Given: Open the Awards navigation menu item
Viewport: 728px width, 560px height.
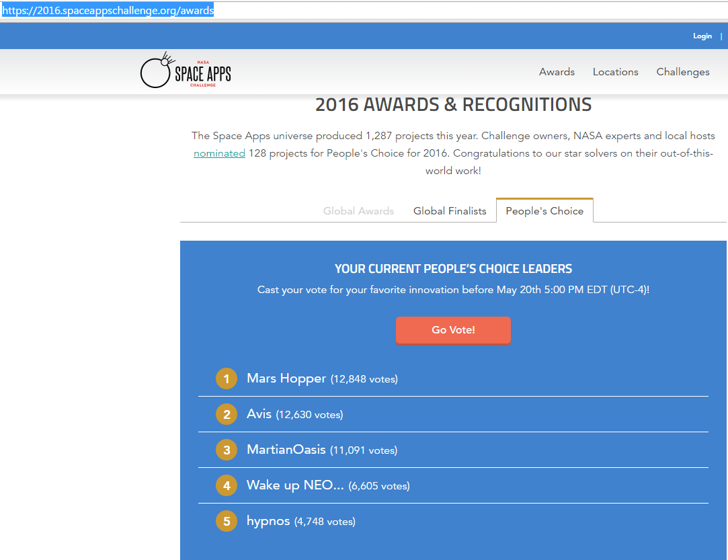Looking at the screenshot, I should (x=557, y=72).
